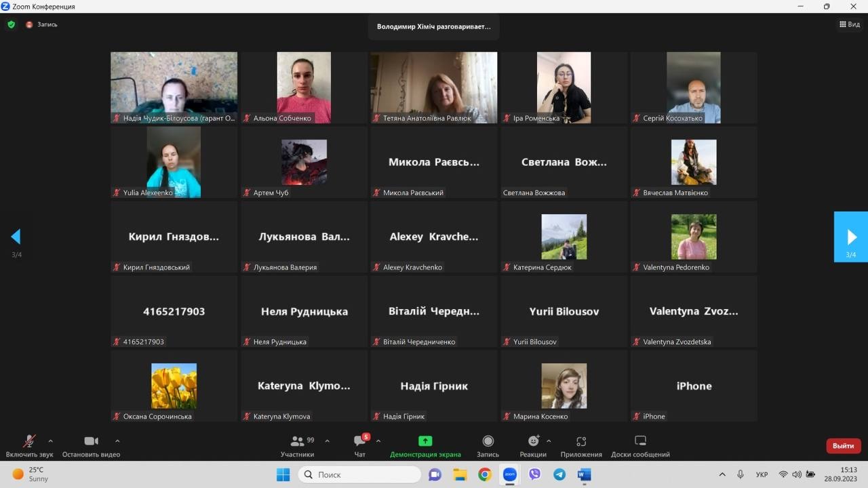The height and width of the screenshot is (488, 868).
Task: Select Тетяна Анатоліївна Равлюк video tile
Action: tap(433, 87)
